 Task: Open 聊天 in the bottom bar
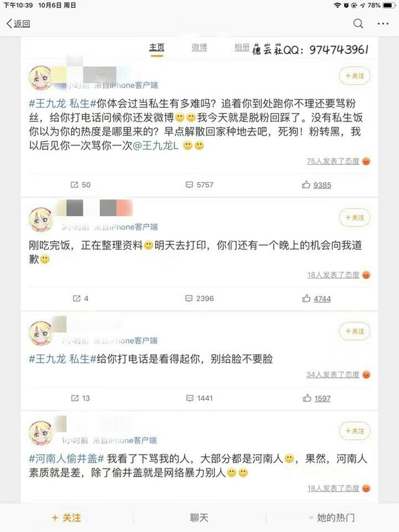pyautogui.click(x=199, y=518)
